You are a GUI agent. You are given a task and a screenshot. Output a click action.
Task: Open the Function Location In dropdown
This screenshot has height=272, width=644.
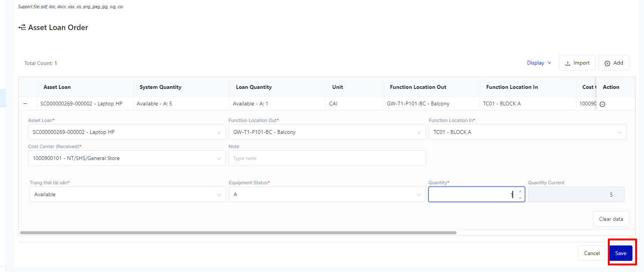527,132
